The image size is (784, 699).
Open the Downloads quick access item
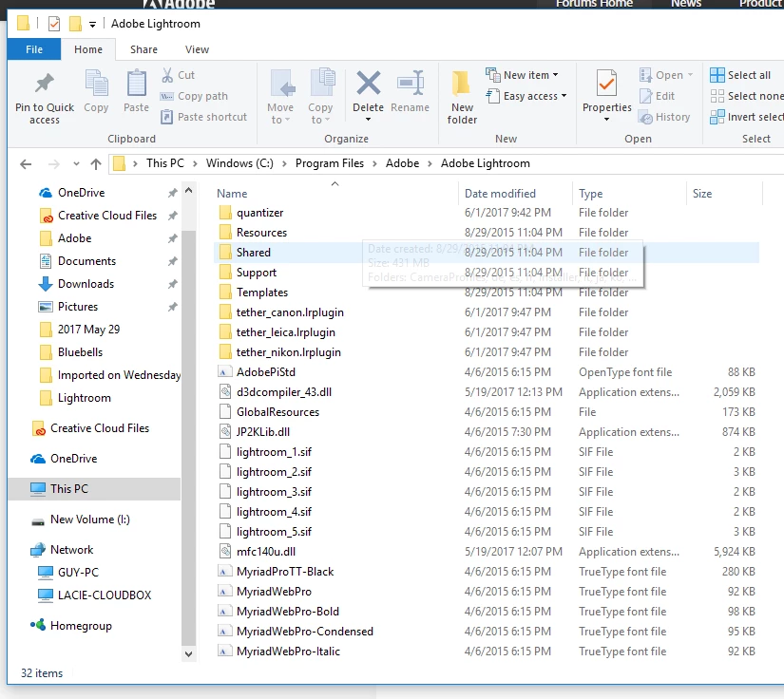[x=86, y=284]
